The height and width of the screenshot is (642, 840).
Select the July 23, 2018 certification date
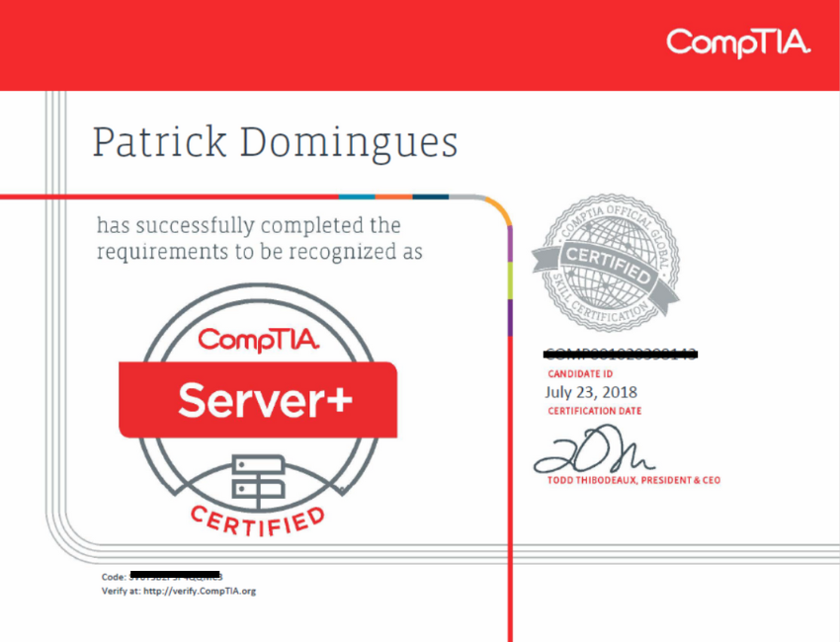pos(593,392)
